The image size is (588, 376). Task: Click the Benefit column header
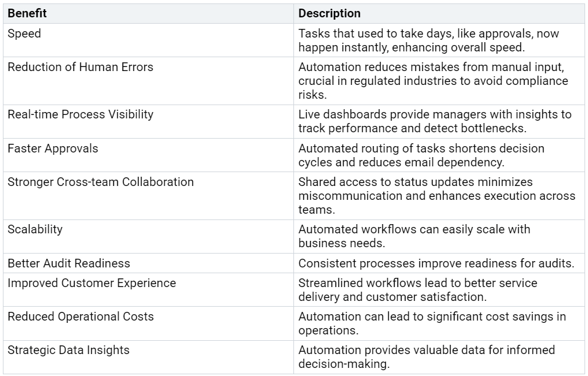coord(27,13)
